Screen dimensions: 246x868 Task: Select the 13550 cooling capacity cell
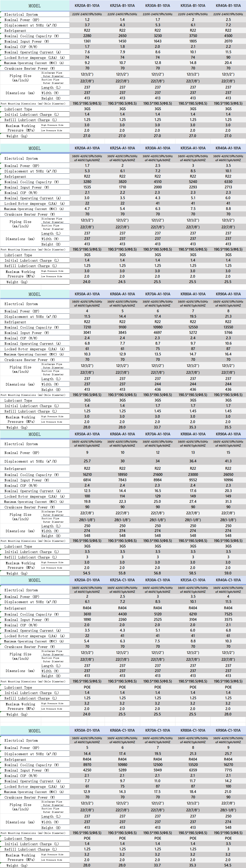click(228, 327)
